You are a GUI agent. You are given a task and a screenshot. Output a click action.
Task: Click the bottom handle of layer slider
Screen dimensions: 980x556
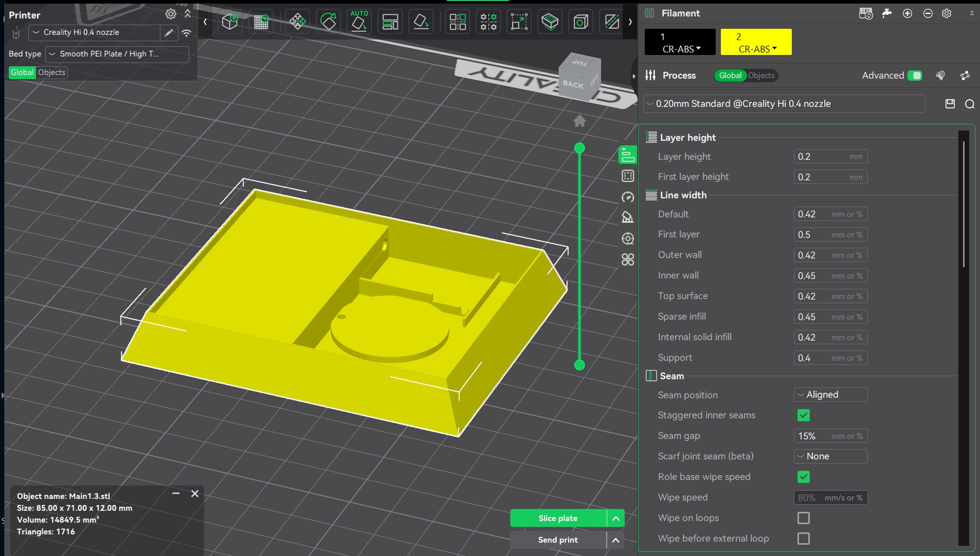tap(579, 365)
